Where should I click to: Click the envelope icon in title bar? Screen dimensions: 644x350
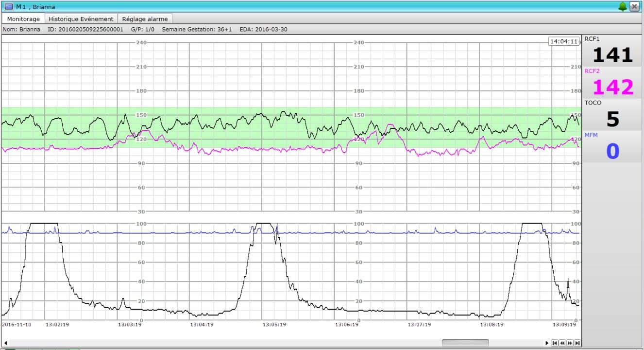9,6
